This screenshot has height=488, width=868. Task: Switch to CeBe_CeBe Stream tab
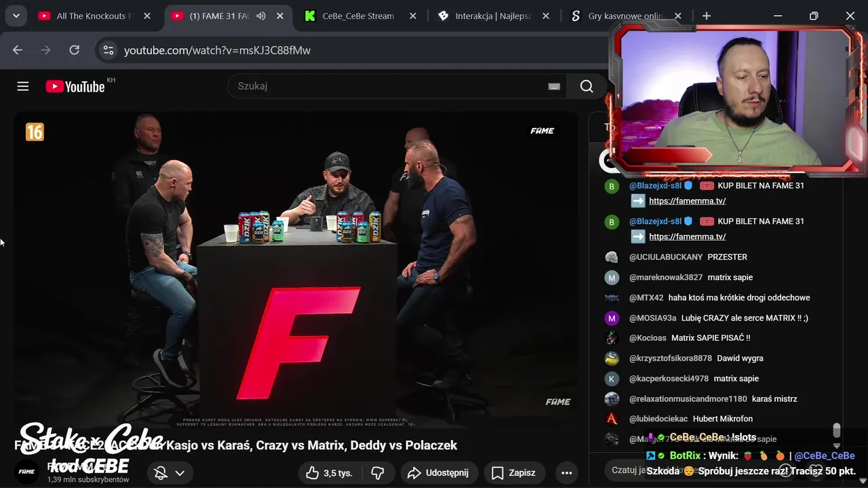[x=359, y=16]
